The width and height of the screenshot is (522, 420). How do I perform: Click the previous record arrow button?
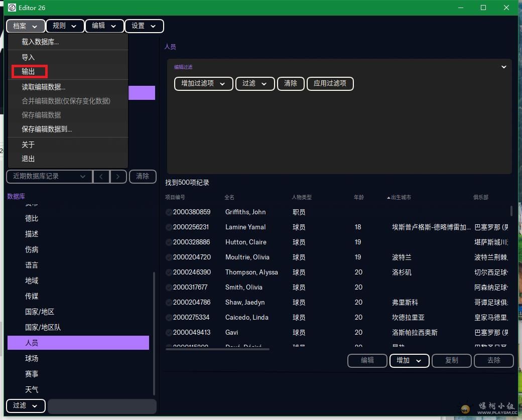click(x=101, y=176)
